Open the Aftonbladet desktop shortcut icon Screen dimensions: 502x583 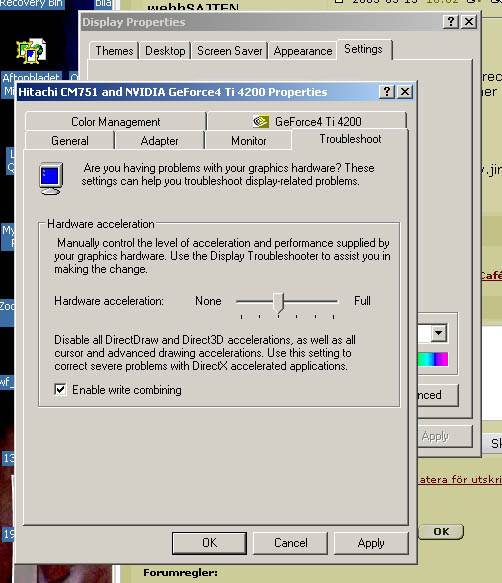31,51
